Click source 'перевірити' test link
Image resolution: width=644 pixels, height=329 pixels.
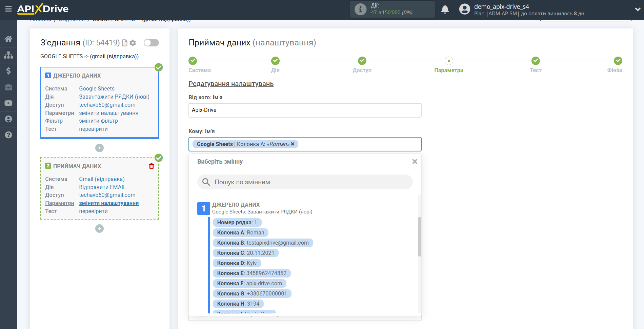93,129
